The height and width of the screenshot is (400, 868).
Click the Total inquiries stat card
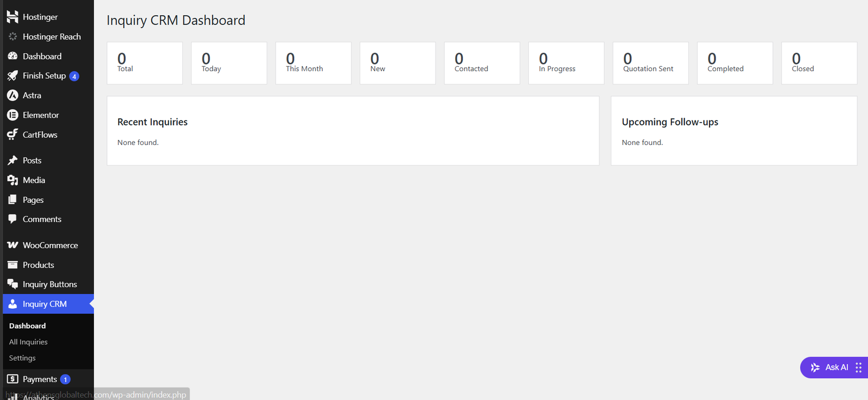click(145, 63)
